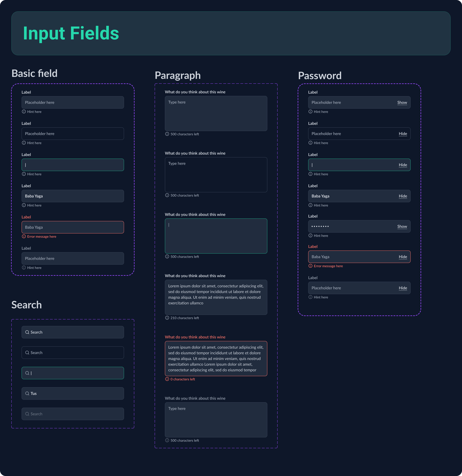The height and width of the screenshot is (476, 462).
Task: Click the red info icon beside Error message here
Action: [x=24, y=236]
